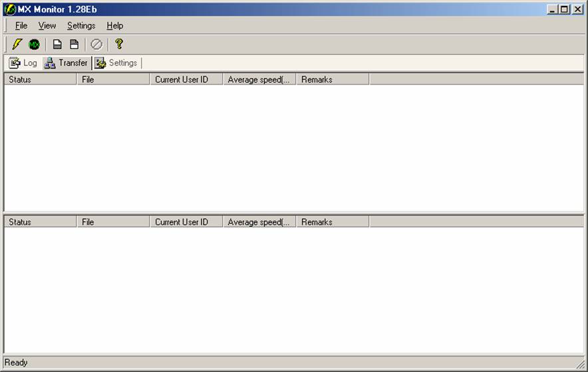This screenshot has height=372, width=588.
Task: Click the yellow lightning bolt toolbar icon
Action: 17,45
